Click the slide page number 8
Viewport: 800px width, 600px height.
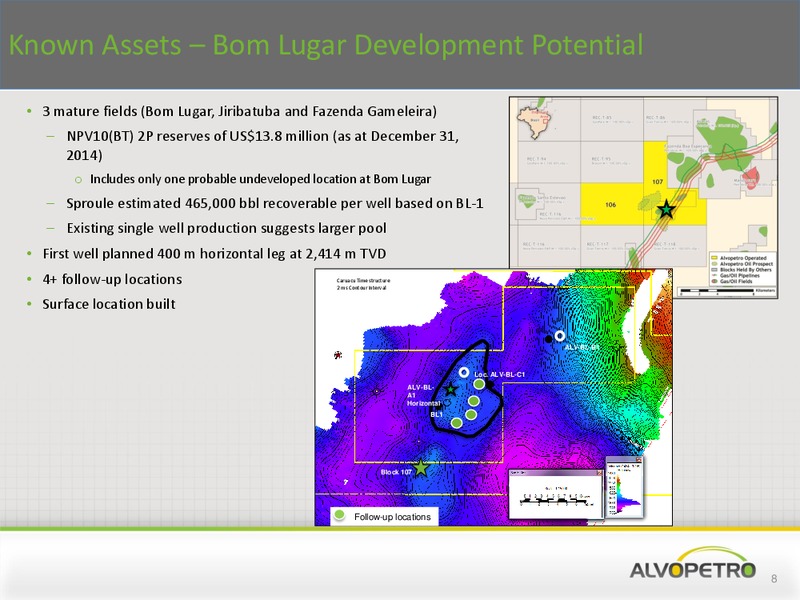(x=774, y=579)
